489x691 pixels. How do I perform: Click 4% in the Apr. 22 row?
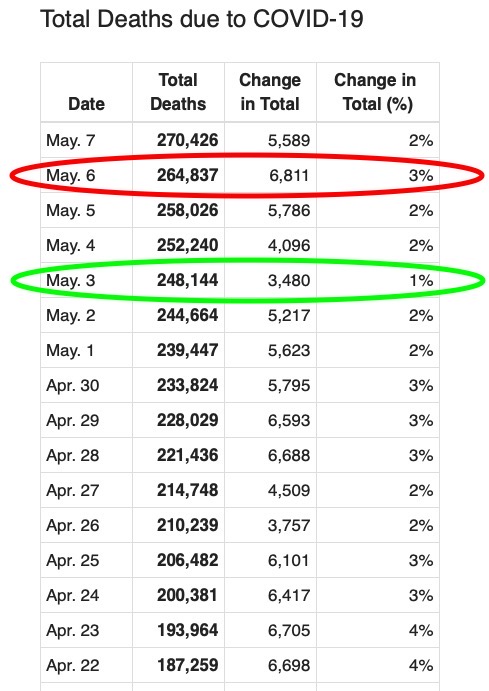421,665
